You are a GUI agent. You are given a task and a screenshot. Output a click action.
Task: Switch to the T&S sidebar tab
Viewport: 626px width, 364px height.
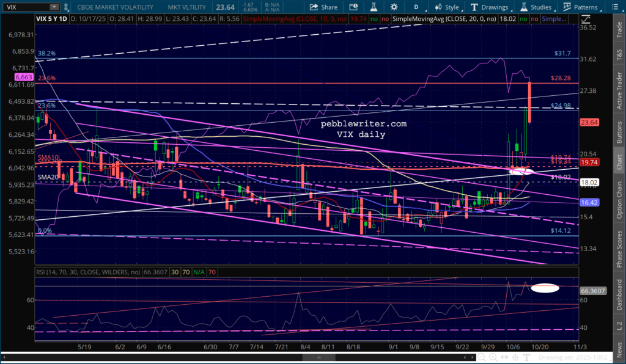click(619, 54)
